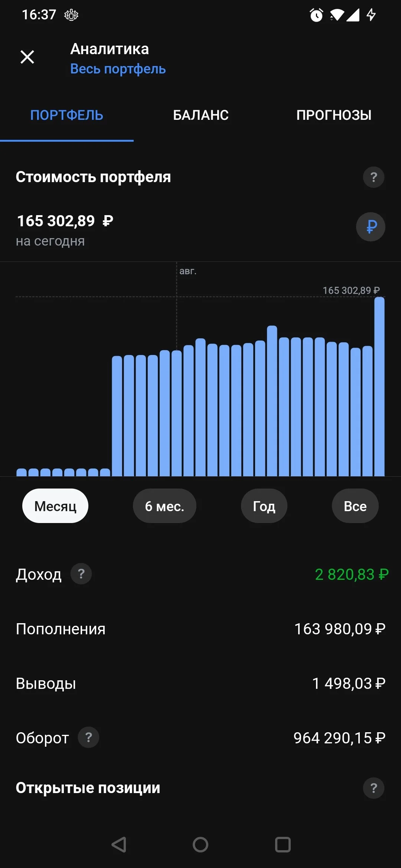The height and width of the screenshot is (868, 401).
Task: Tap the cellular signal icon in status bar
Action: click(353, 15)
